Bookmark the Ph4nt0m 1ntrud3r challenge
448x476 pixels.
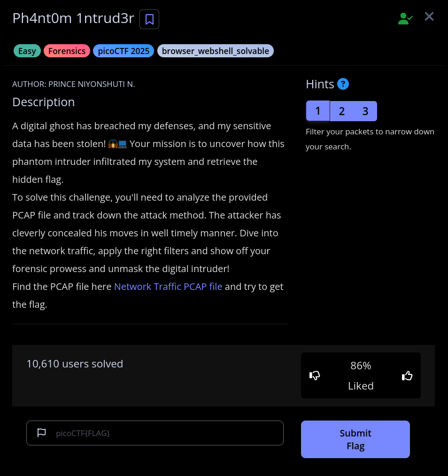(x=149, y=19)
